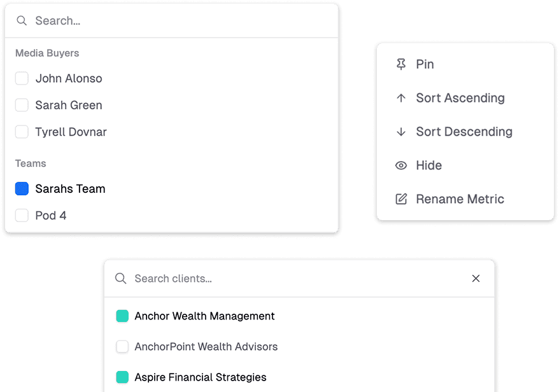Deselect Aspire Financial Strategies checkbox

(x=122, y=377)
